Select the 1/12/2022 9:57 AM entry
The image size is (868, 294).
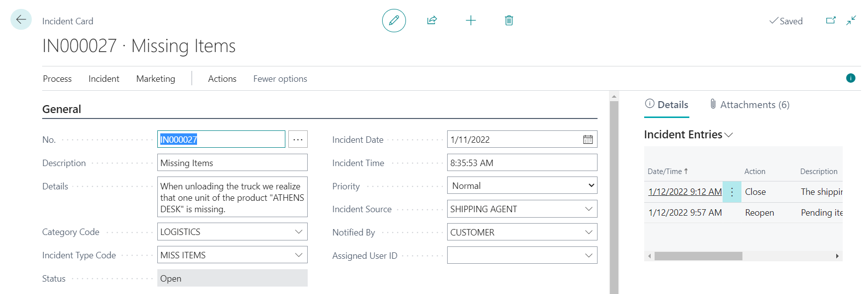click(685, 213)
